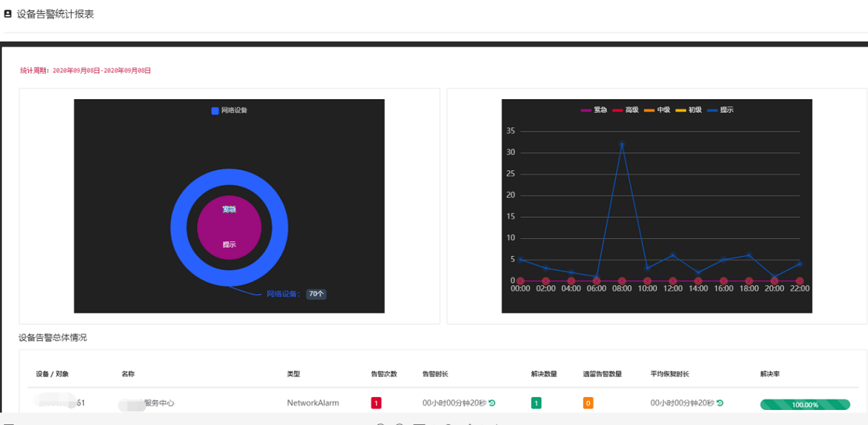Click the purple inner pie circle
The height and width of the screenshot is (425, 868).
(229, 228)
